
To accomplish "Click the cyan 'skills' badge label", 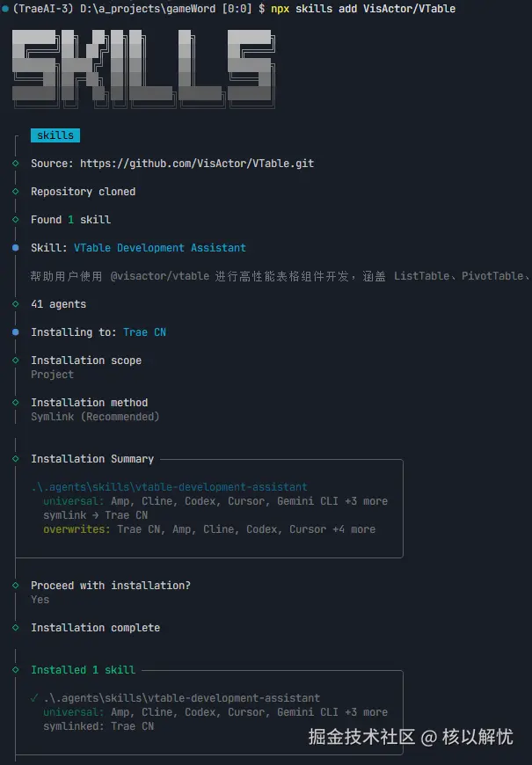I will 55,135.
